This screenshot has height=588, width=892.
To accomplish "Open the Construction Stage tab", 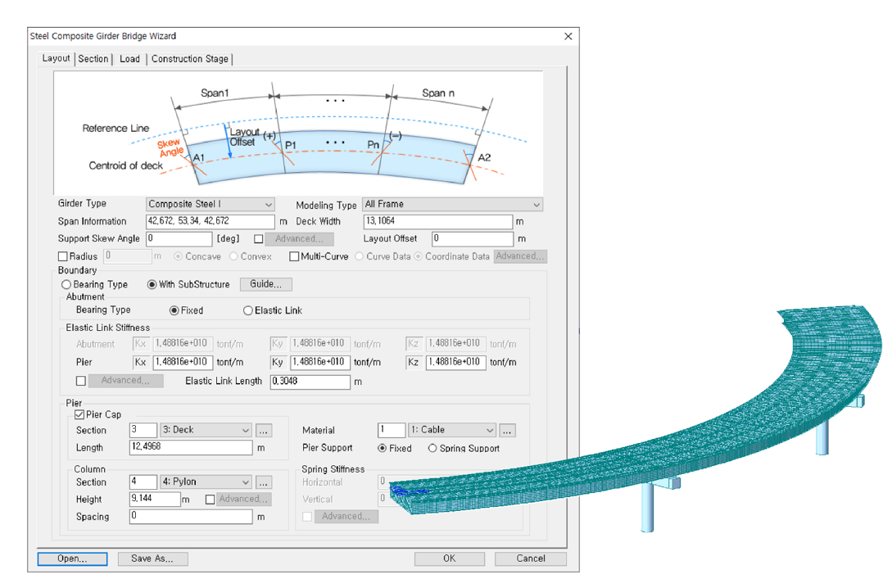I will pyautogui.click(x=190, y=59).
